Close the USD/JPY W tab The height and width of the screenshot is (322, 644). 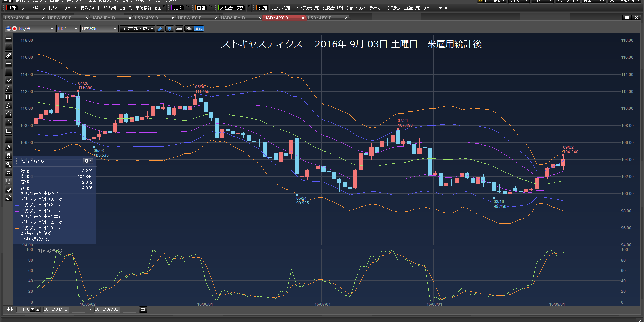click(43, 18)
